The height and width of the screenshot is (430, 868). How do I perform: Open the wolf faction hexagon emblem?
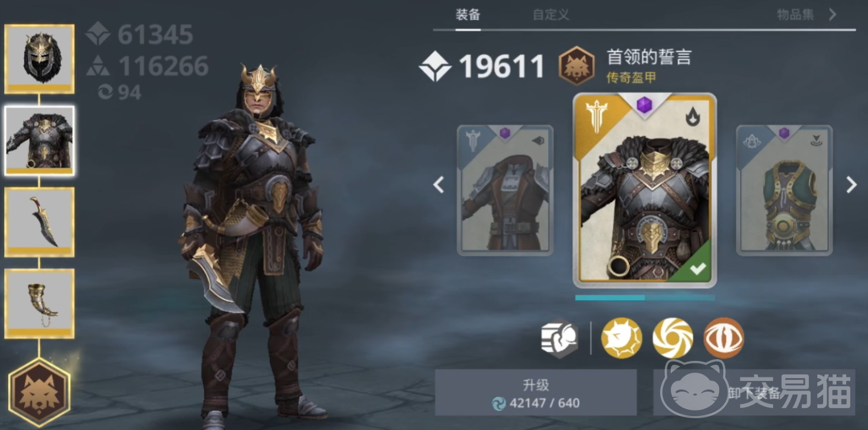(40, 393)
